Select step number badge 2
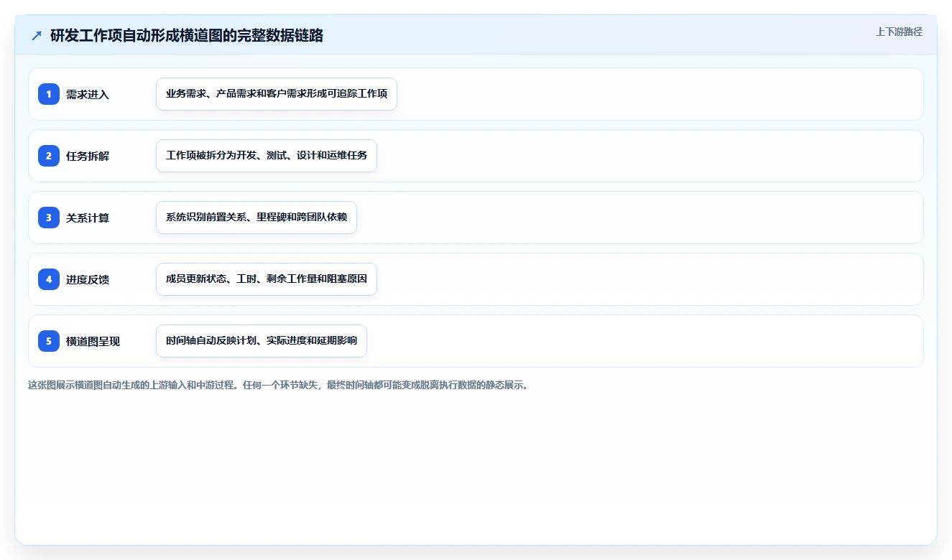 pos(49,156)
